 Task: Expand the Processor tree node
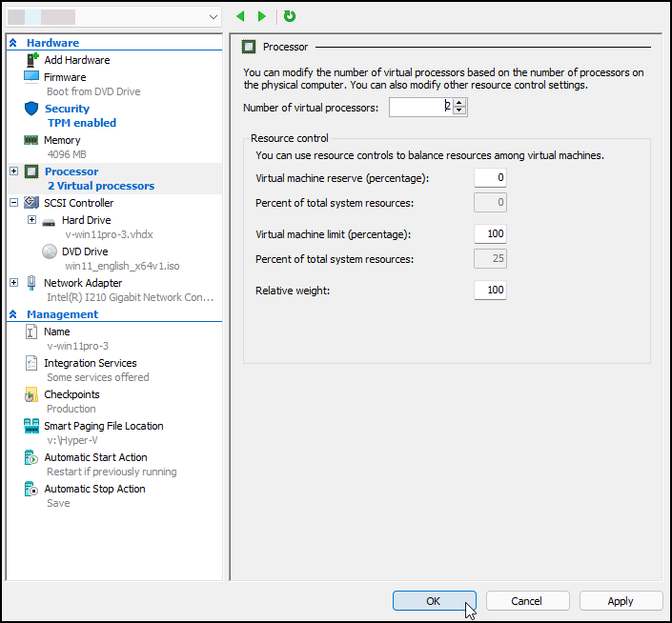(x=13, y=171)
